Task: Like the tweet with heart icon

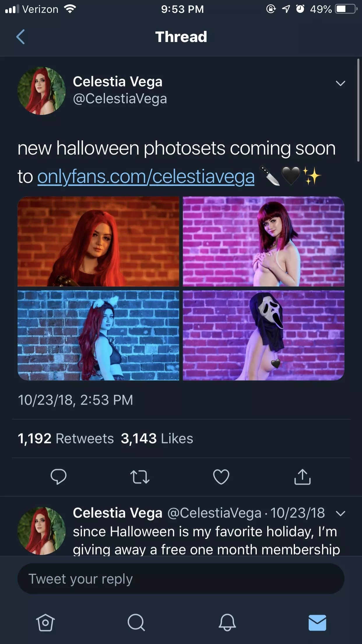Action: pyautogui.click(x=221, y=477)
